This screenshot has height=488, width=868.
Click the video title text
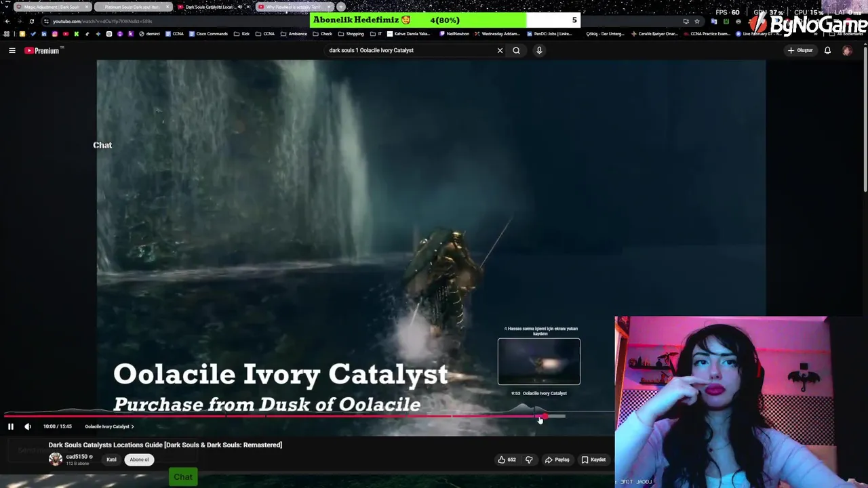[x=165, y=445]
